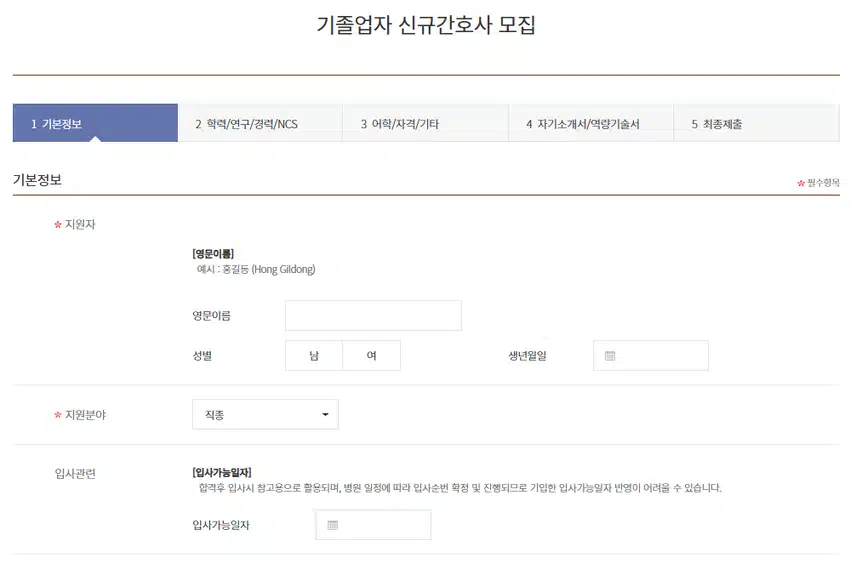Click the 입사가능일자 date input
This screenshot has width=856, height=568.
pyautogui.click(x=373, y=525)
